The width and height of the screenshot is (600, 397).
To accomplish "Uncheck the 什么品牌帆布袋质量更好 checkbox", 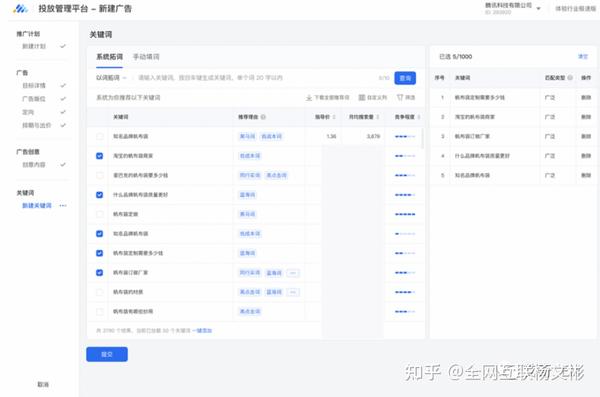I will point(99,195).
